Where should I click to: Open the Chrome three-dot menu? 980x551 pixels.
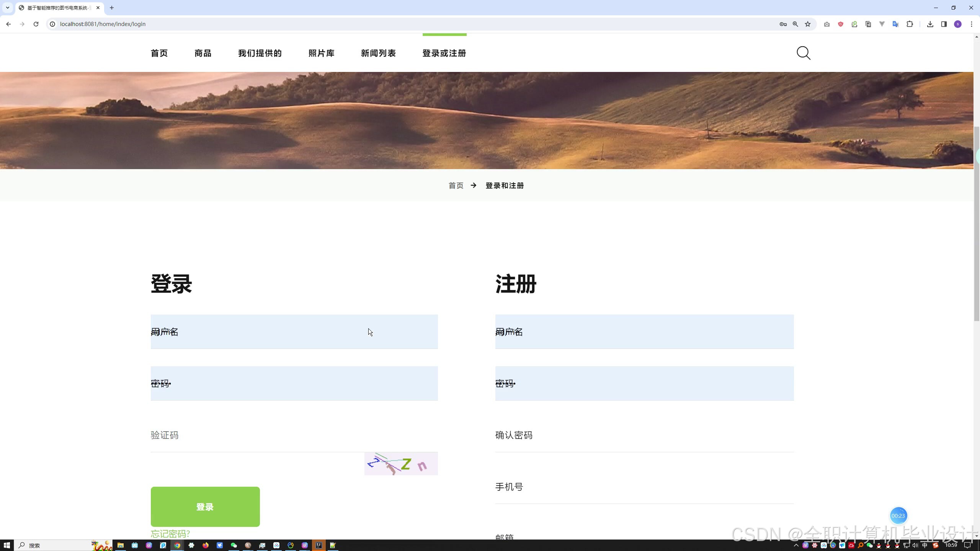pos(972,24)
